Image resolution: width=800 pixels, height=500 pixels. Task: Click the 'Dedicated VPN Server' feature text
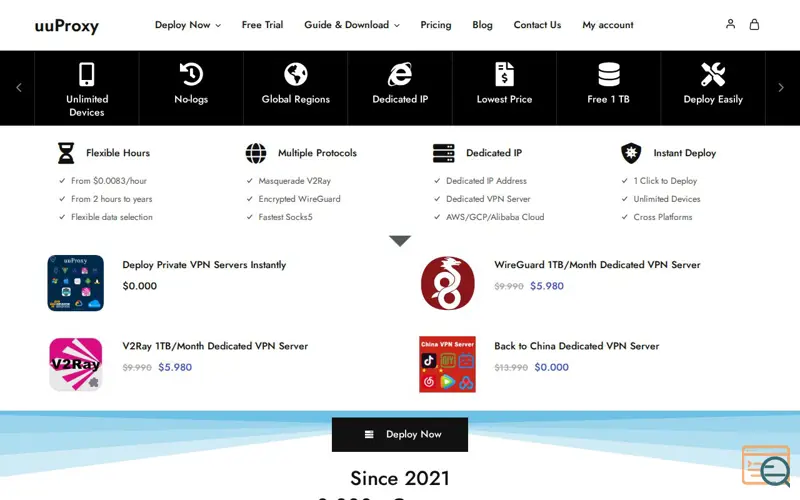(x=488, y=199)
